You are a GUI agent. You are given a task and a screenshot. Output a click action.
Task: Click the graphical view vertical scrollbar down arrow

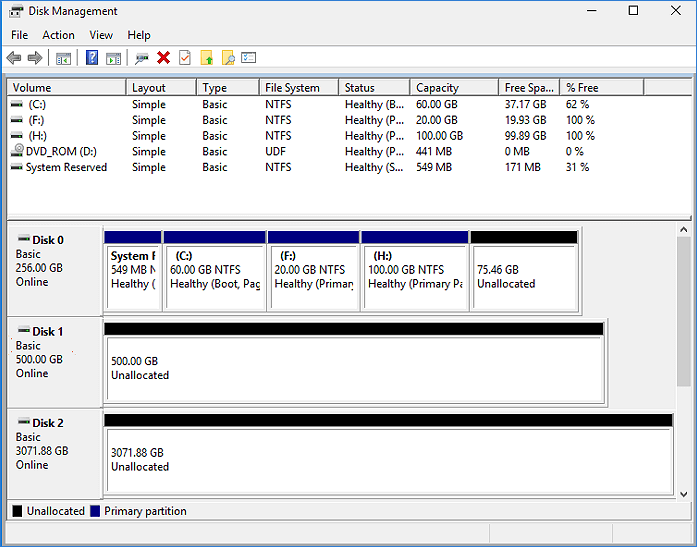[684, 492]
